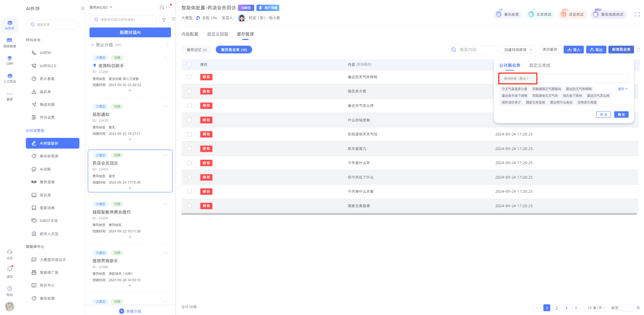Switch to the 内容配置 tab
The image size is (644, 315).
point(190,34)
